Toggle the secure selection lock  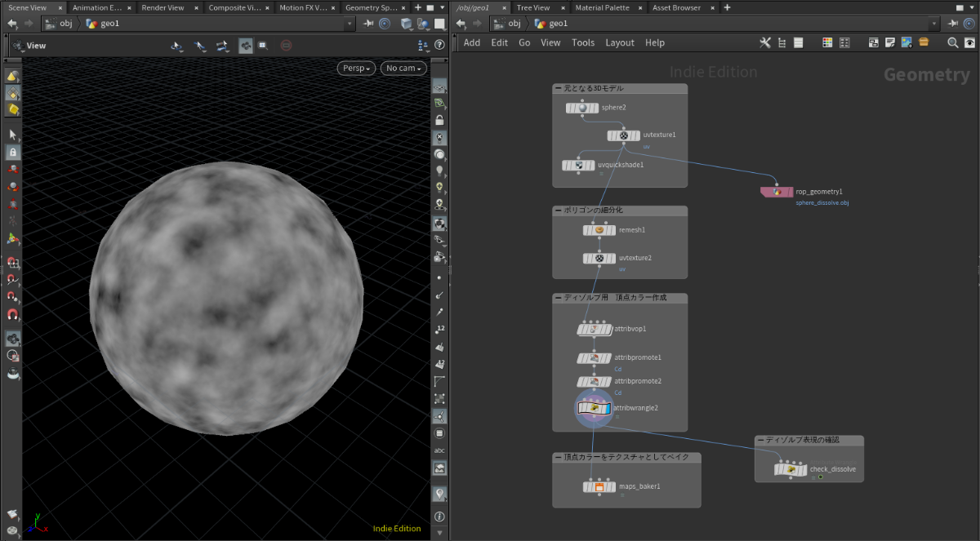[12, 153]
